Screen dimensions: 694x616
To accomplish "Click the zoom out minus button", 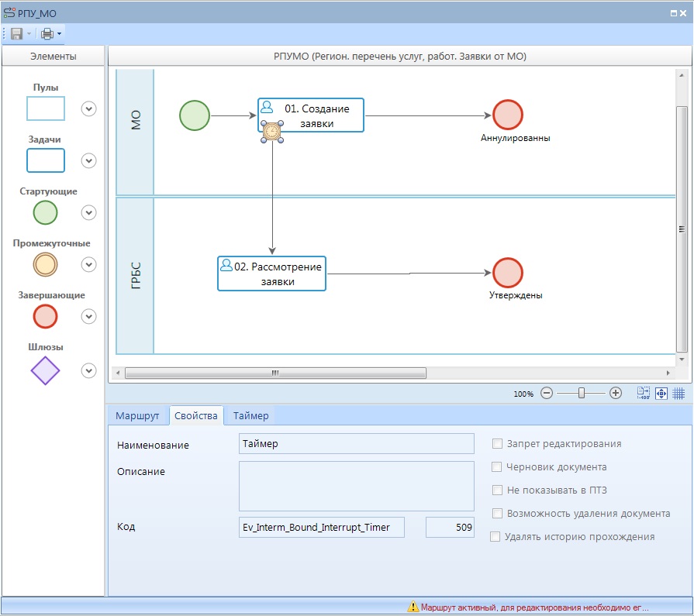I will point(547,393).
